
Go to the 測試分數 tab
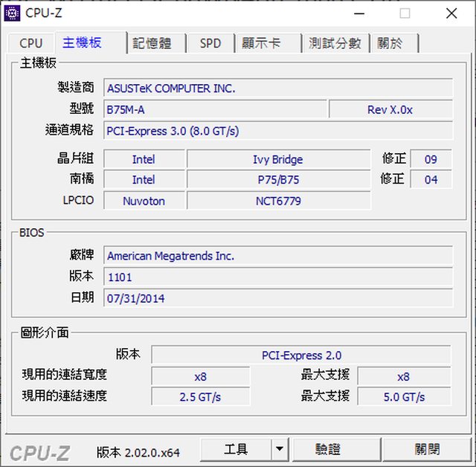[x=335, y=43]
